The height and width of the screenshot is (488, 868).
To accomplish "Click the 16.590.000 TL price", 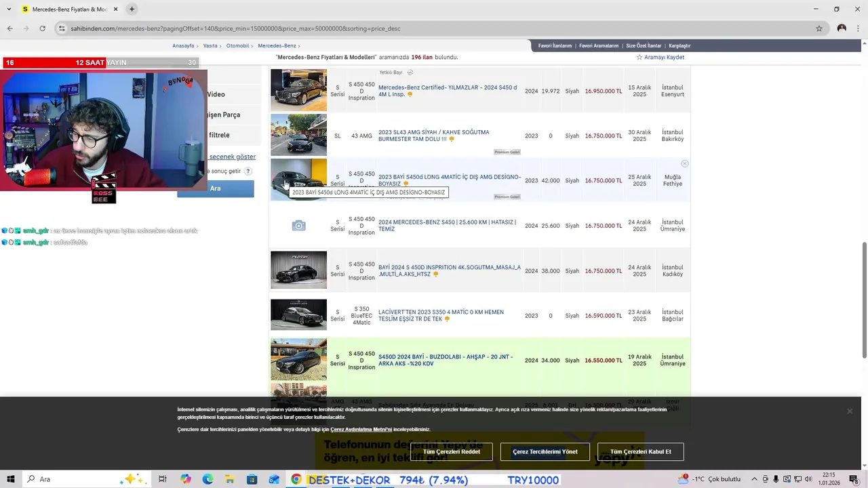I will click(604, 316).
